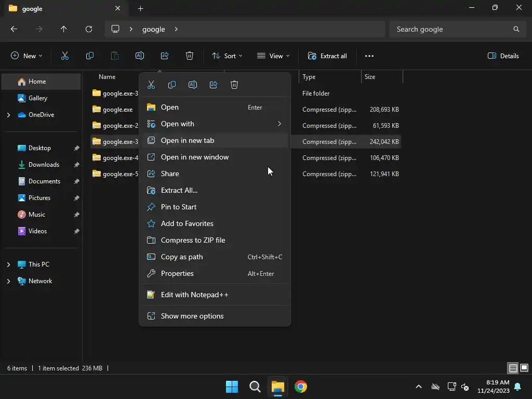Click the Delete icon in the context menu
The image size is (532, 399).
[x=234, y=85]
